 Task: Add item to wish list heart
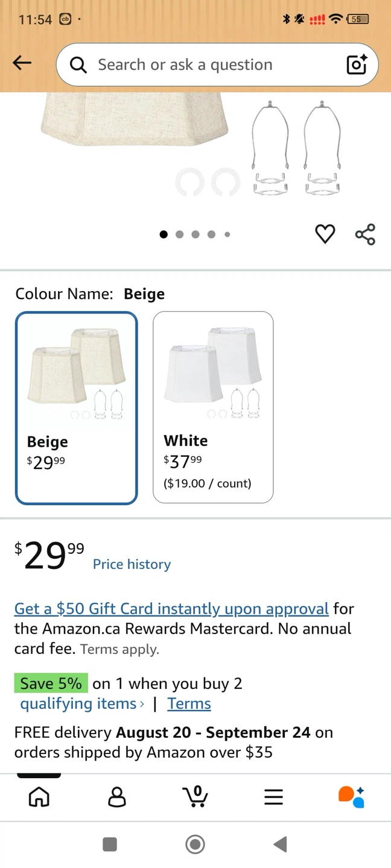(325, 234)
